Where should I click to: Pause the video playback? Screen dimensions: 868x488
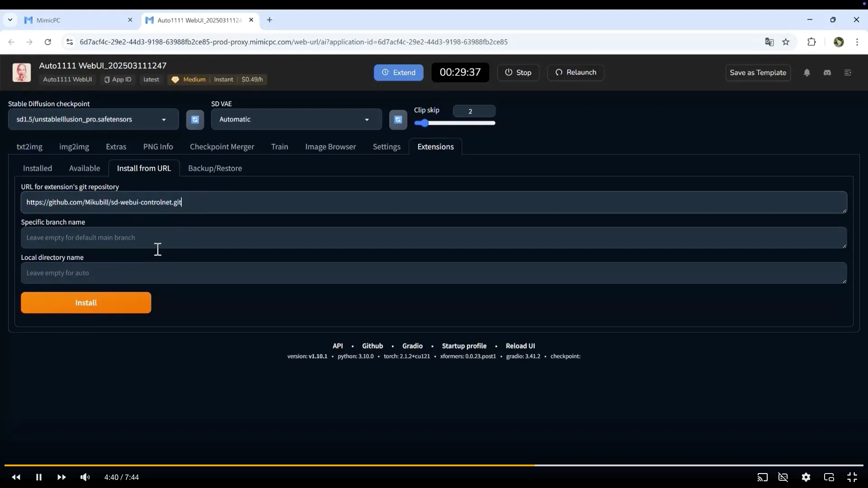[39, 477]
